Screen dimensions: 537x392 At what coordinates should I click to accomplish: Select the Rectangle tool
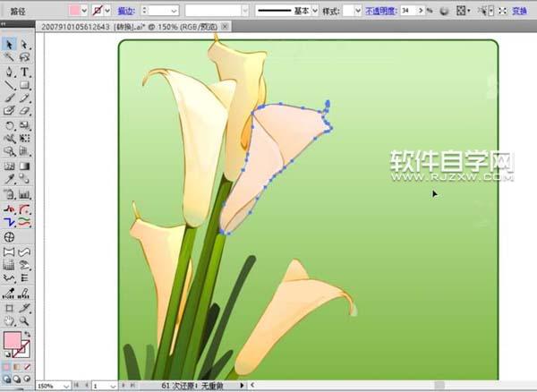point(24,85)
